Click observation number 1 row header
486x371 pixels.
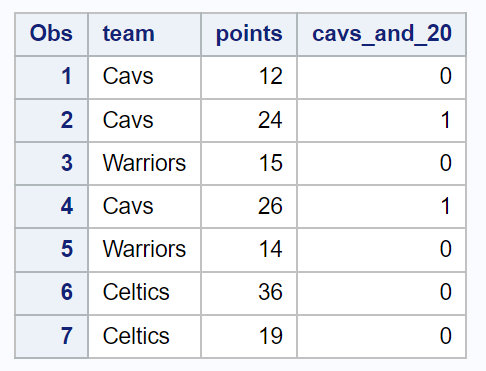[51, 77]
